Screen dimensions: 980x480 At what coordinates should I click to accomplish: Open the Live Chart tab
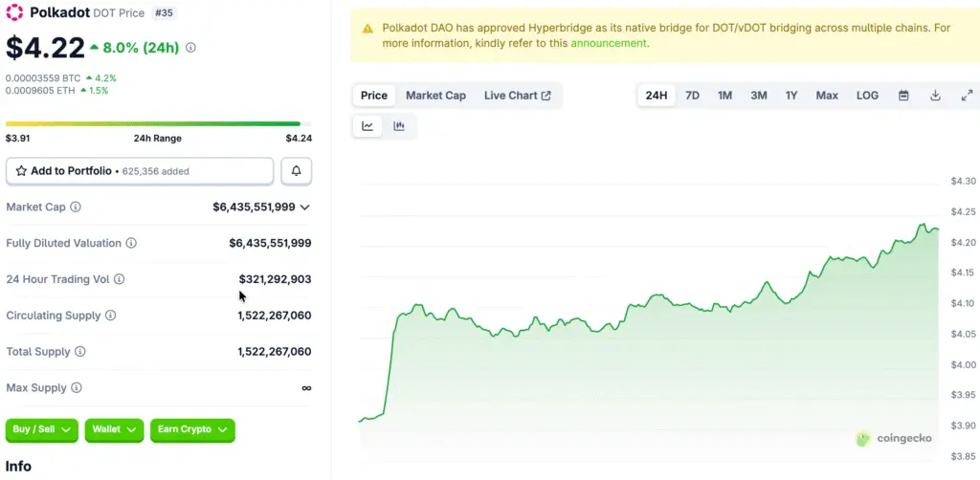coord(517,96)
